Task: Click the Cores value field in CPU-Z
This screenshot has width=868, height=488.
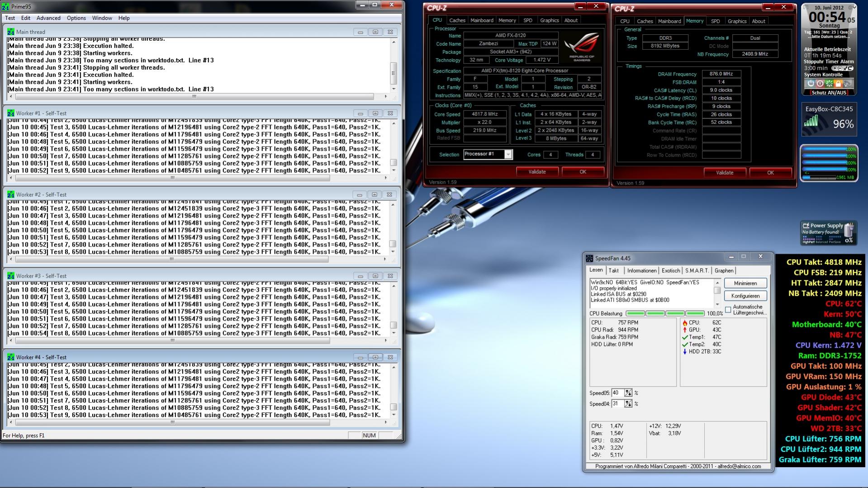Action: 550,155
